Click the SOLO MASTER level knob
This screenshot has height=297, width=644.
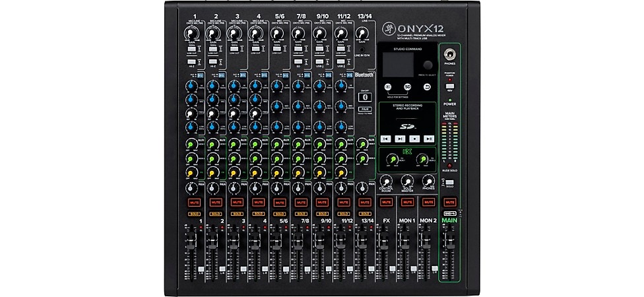tap(407, 181)
